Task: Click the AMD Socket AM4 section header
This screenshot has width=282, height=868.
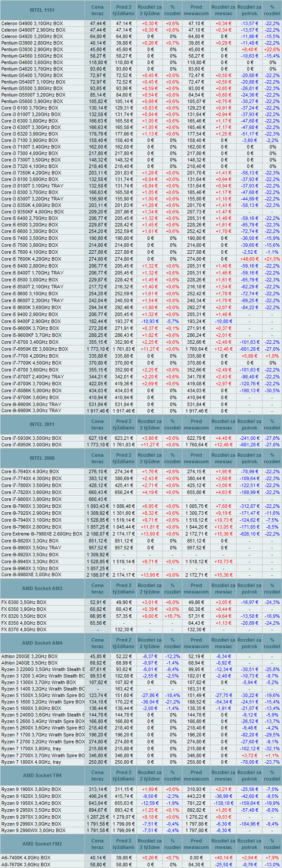Action: click(42, 643)
